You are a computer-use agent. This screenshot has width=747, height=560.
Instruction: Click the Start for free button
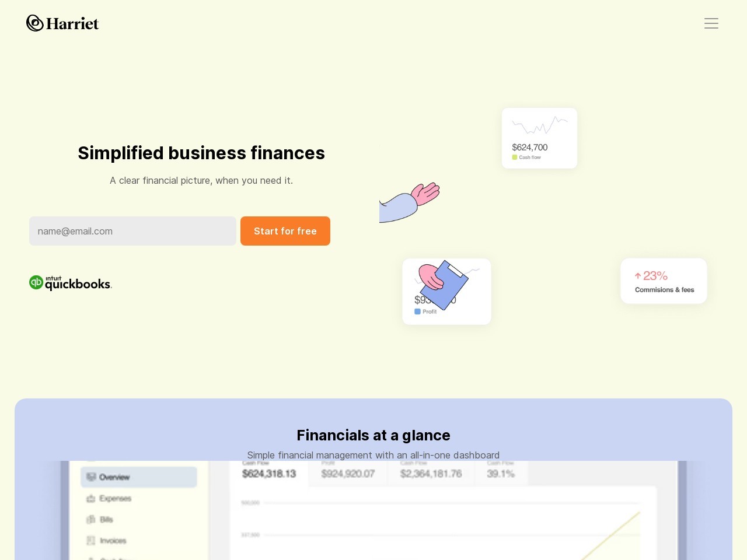click(285, 231)
